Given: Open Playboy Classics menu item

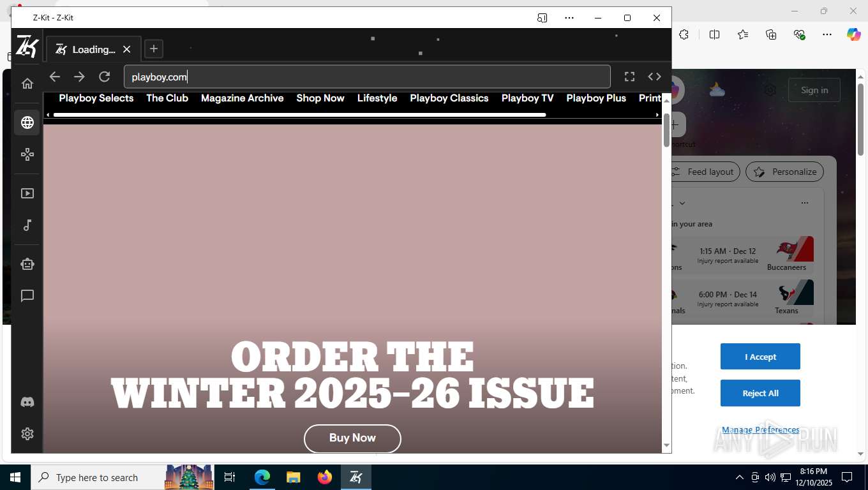Looking at the screenshot, I should click(x=449, y=98).
